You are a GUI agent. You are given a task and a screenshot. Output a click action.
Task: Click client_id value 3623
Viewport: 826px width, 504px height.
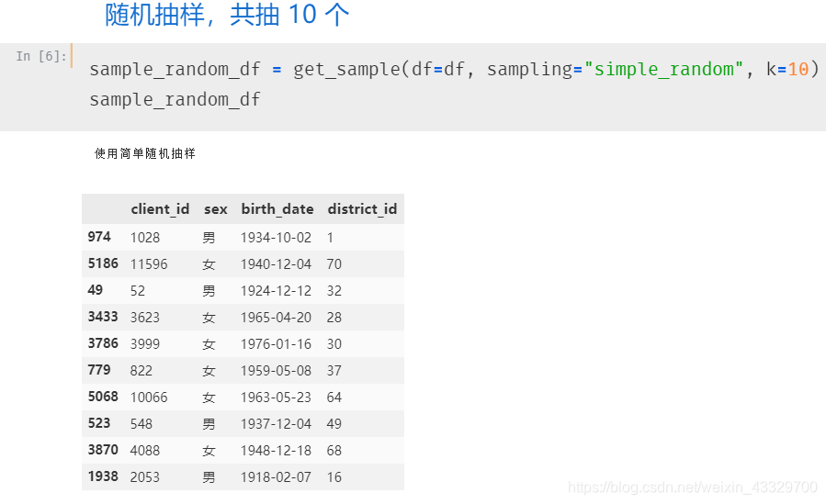coord(145,318)
